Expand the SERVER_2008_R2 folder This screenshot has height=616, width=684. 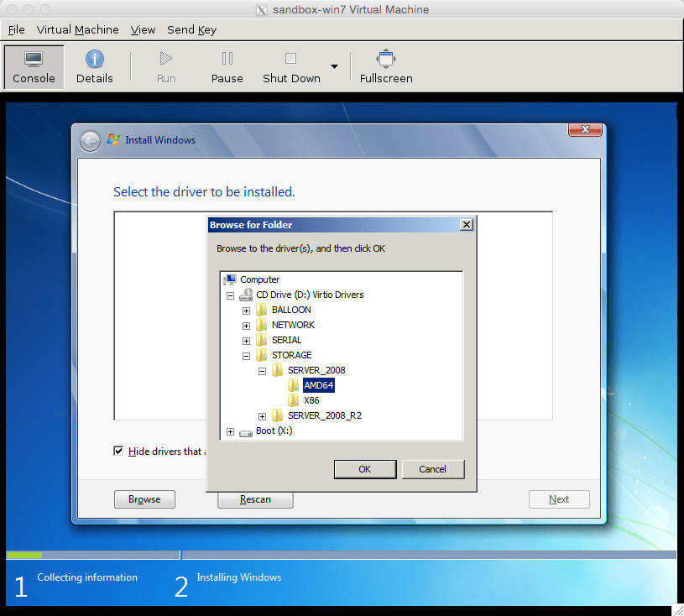click(262, 416)
